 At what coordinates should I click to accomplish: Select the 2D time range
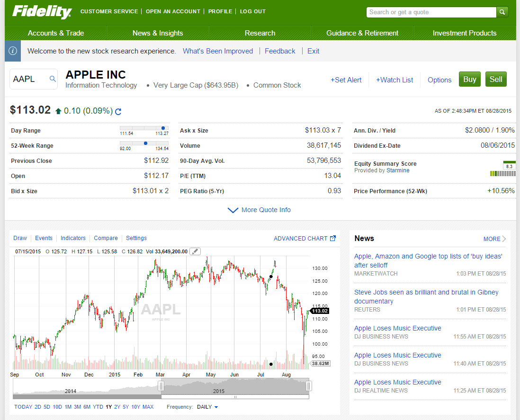coord(38,407)
